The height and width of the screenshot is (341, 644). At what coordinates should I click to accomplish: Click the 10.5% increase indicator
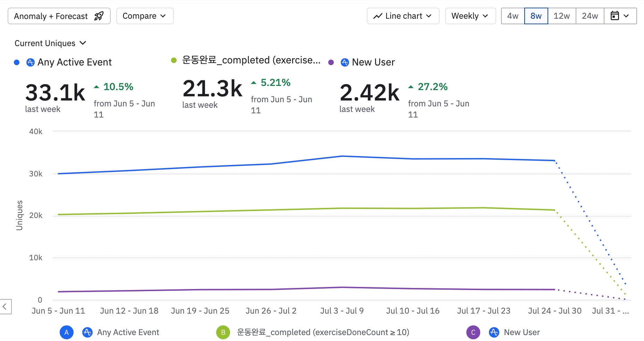[114, 87]
